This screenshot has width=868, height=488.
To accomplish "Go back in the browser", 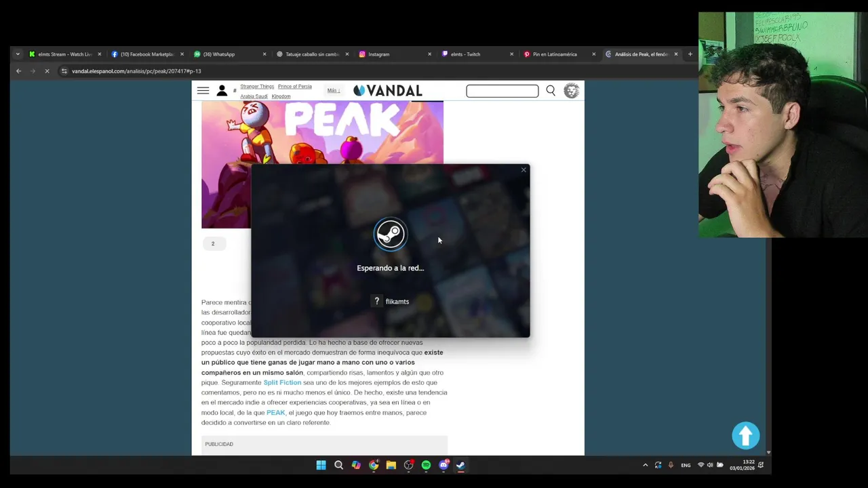I will point(18,71).
